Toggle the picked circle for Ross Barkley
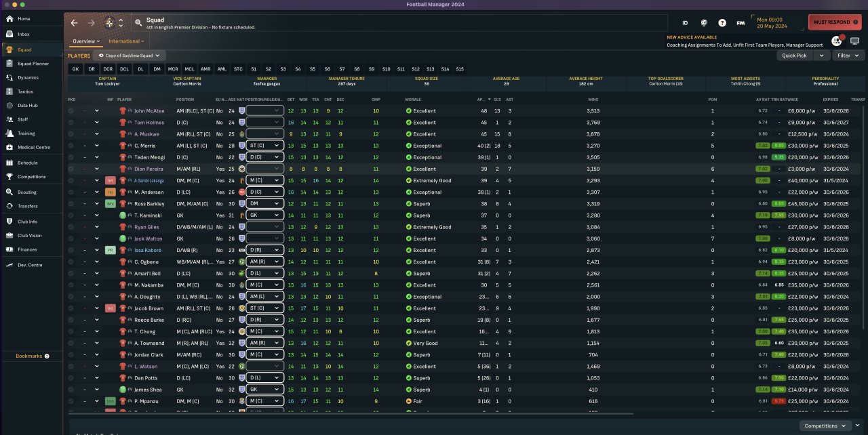Screen dimensions: 868x435 (x=71, y=204)
